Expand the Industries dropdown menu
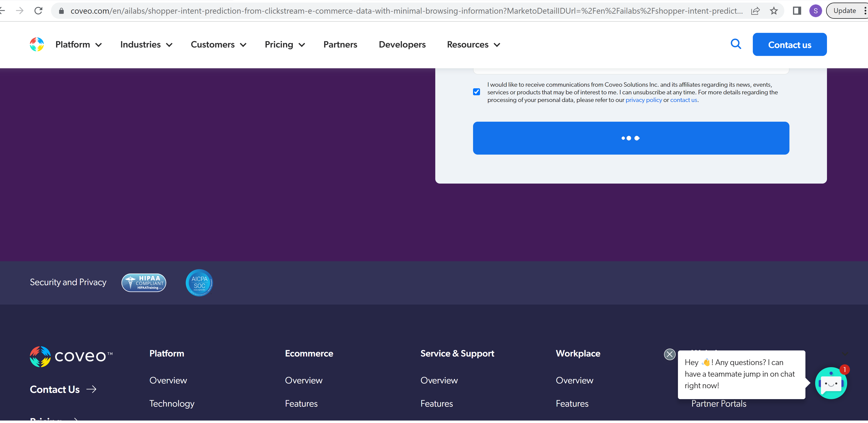The width and height of the screenshot is (868, 423). 146,45
